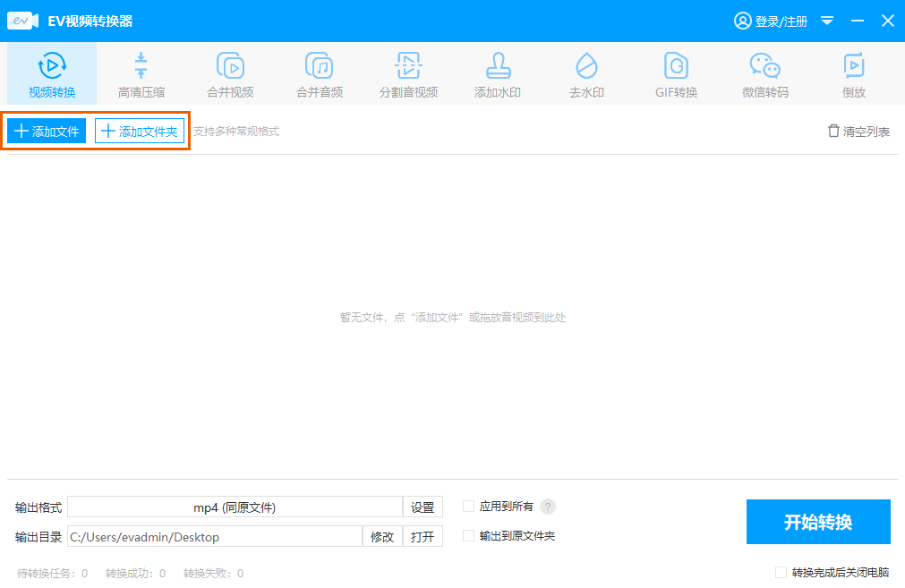Click the 待转换任务: 0 status text
905x588 pixels.
tap(52, 573)
